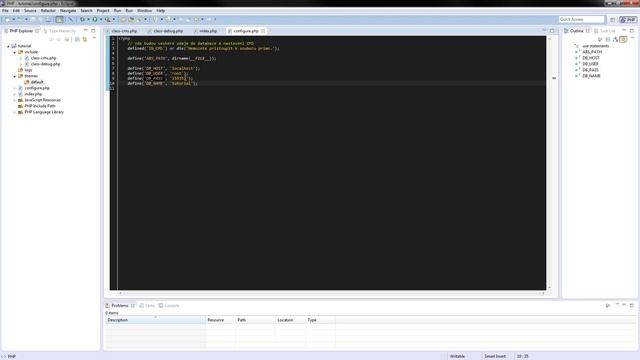Minimize the Outline panel
This screenshot has width=640, height=360.
[624, 31]
